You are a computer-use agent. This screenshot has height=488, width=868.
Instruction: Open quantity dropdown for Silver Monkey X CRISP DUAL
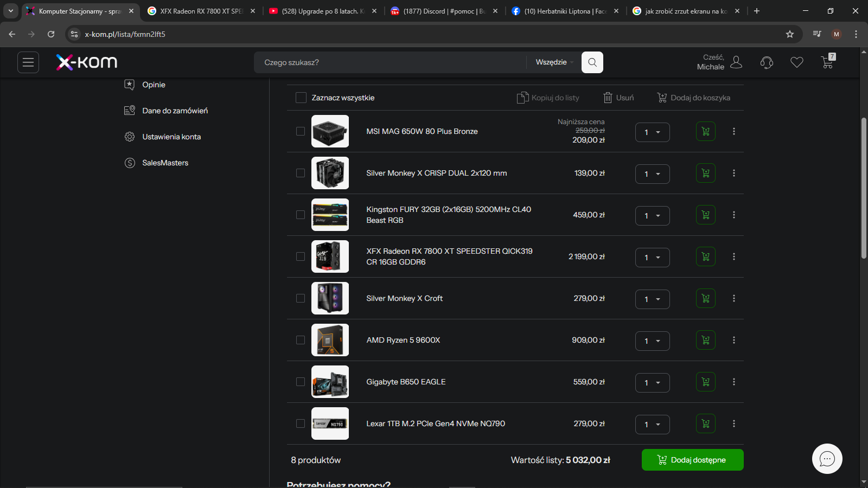click(653, 174)
